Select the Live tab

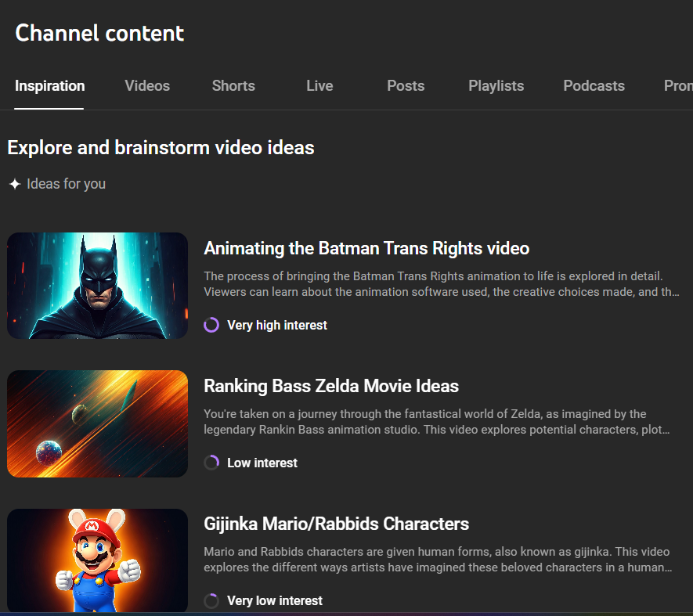[x=319, y=86]
